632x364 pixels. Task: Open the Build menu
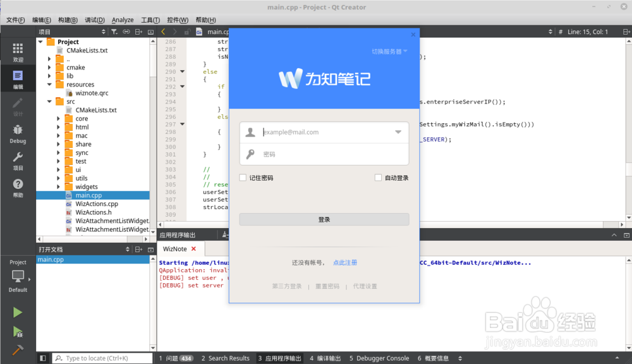68,20
